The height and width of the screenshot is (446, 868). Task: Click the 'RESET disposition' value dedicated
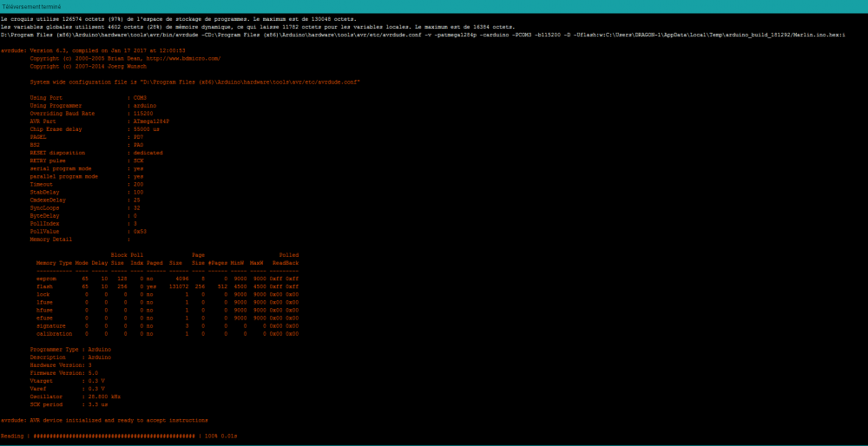[x=148, y=153]
